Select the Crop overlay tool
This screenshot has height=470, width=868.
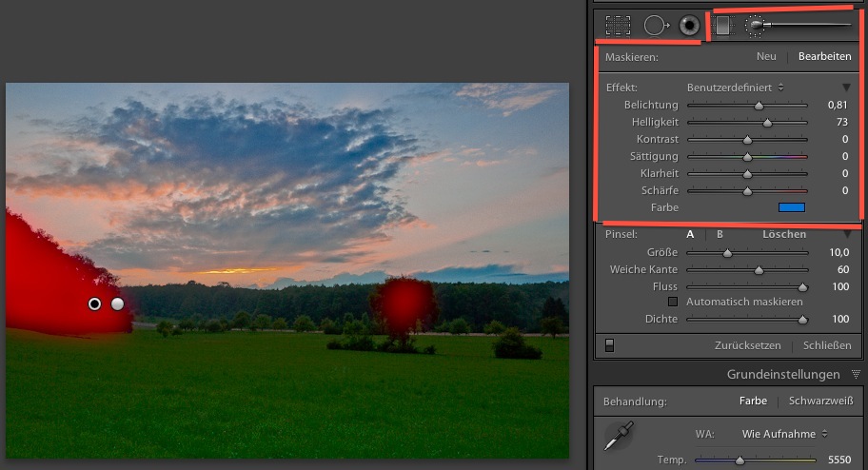pos(618,26)
